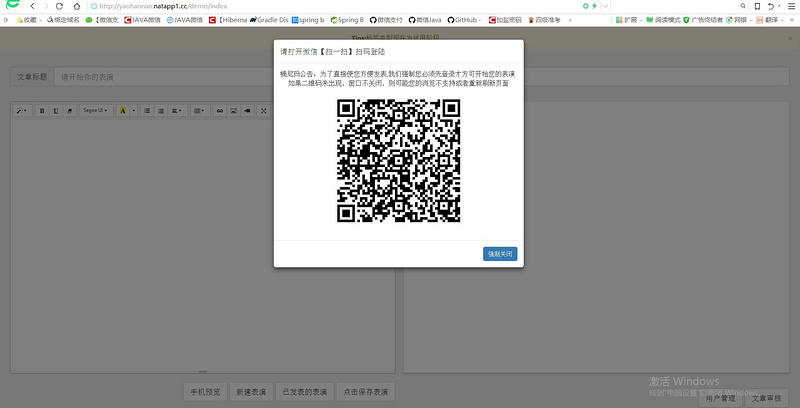Click the editor bottom resize handle
800x408 pixels.
point(203,372)
